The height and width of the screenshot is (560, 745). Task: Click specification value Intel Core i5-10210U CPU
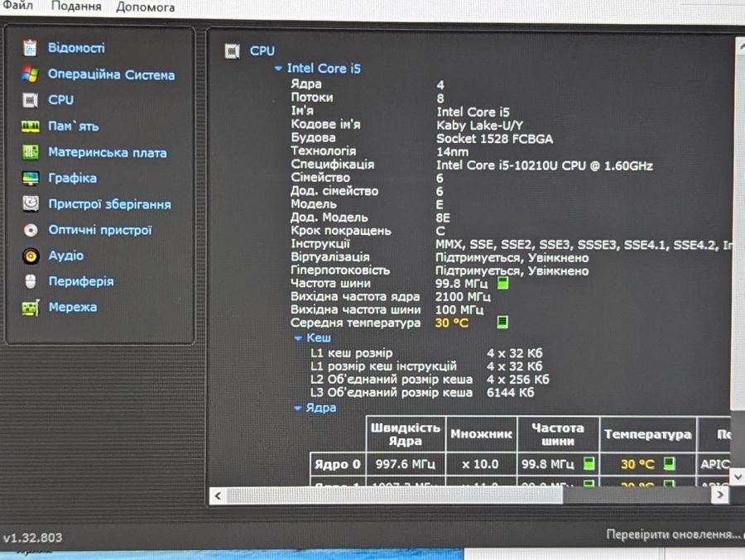(545, 165)
